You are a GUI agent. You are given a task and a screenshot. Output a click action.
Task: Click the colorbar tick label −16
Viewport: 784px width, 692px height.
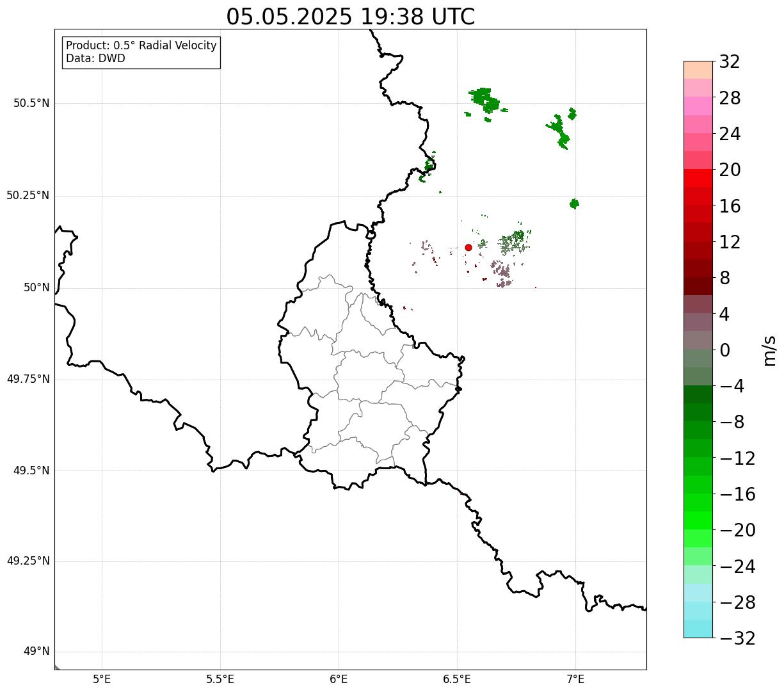tap(737, 494)
